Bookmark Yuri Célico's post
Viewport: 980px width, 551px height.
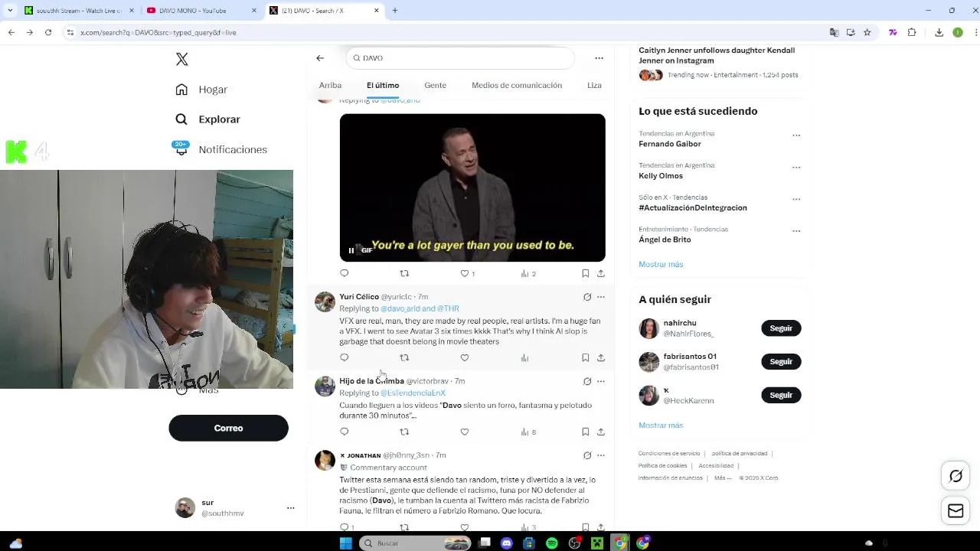click(x=585, y=357)
